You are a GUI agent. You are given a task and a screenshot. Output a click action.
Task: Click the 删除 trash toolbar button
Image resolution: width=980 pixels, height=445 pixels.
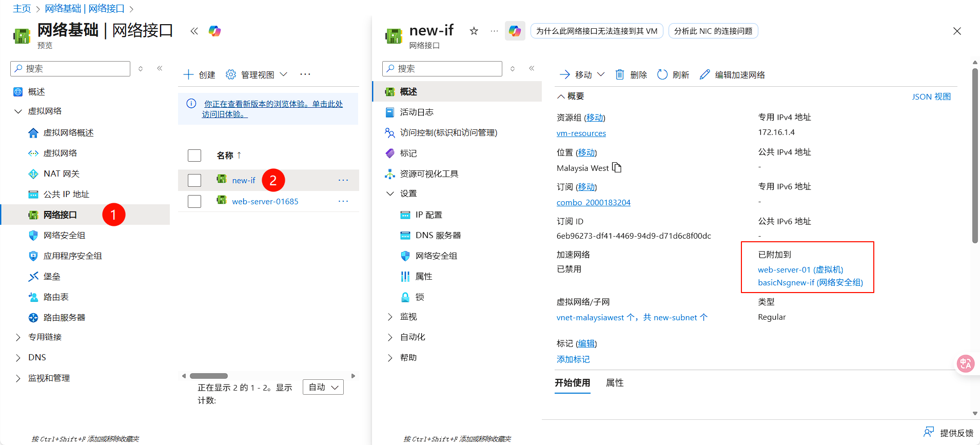pyautogui.click(x=631, y=75)
